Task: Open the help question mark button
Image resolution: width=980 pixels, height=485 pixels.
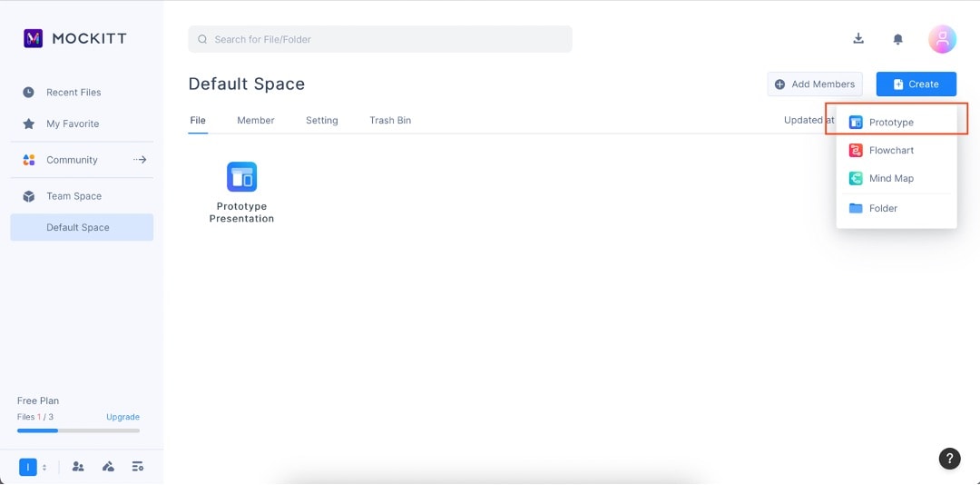Action: tap(948, 459)
